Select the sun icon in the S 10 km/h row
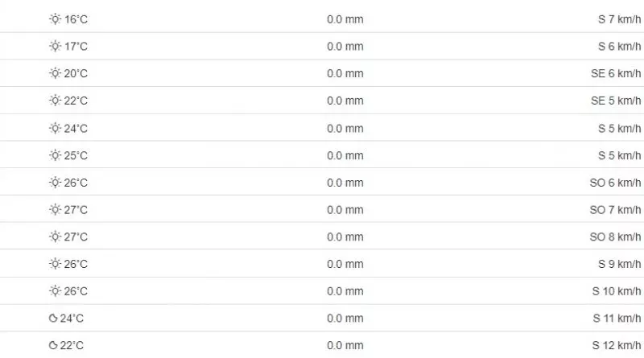The width and height of the screenshot is (644, 358). pyautogui.click(x=55, y=291)
